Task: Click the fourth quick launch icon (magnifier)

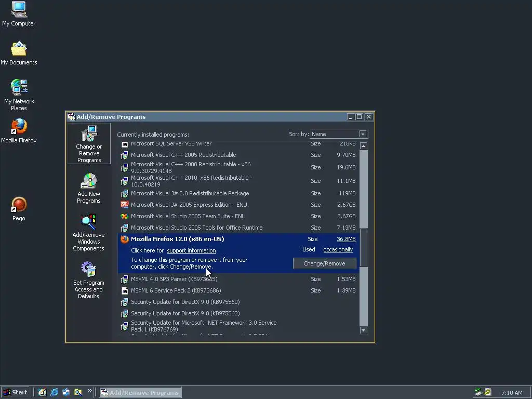Action: coord(78,392)
